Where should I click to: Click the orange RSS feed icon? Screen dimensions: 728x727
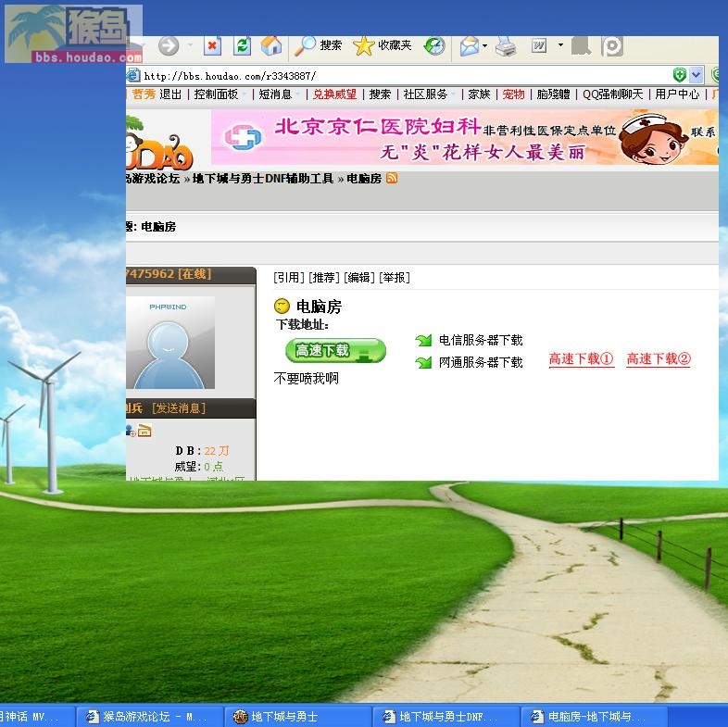coord(392,178)
